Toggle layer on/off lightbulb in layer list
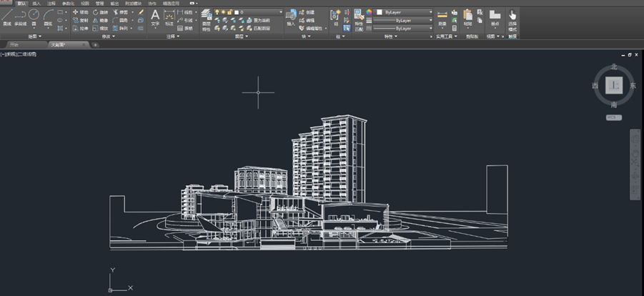 (x=217, y=12)
